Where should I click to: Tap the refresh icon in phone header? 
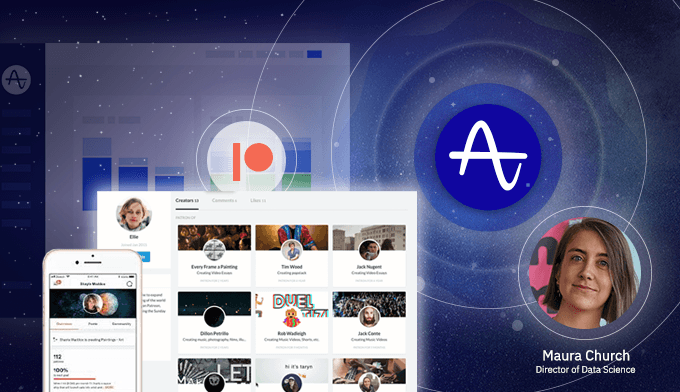(x=129, y=284)
